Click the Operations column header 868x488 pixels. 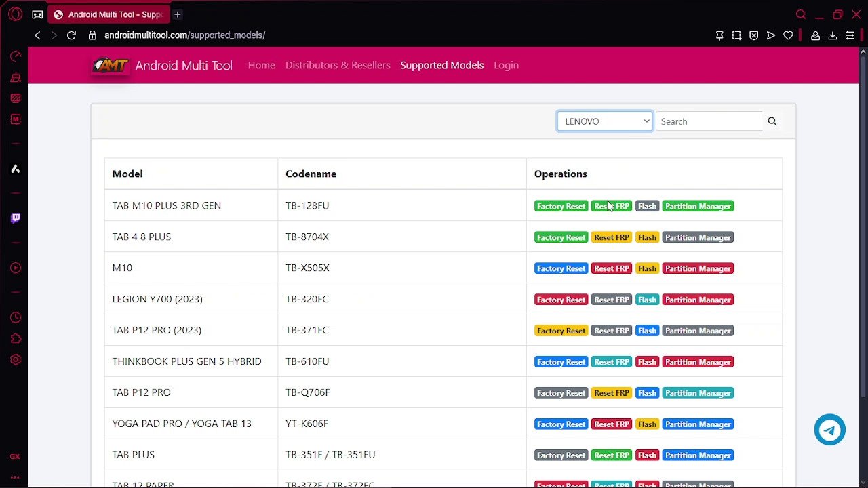[561, 174]
